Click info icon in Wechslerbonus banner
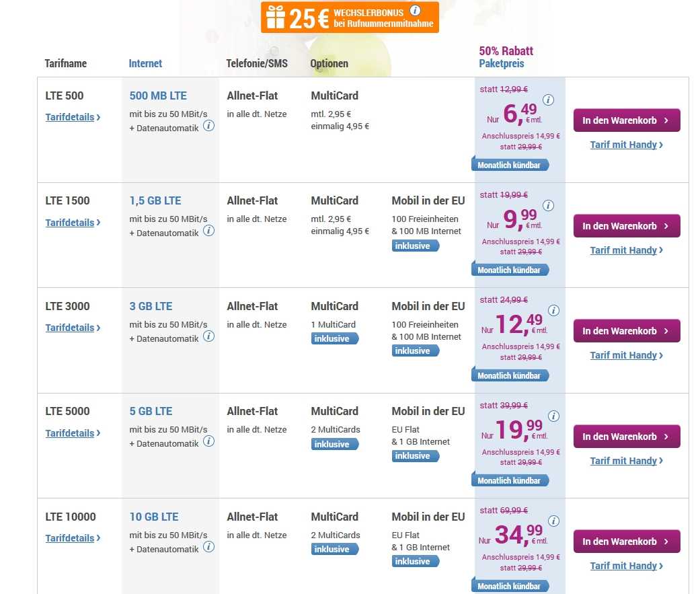Viewport: 700px width, 594px height. click(416, 10)
